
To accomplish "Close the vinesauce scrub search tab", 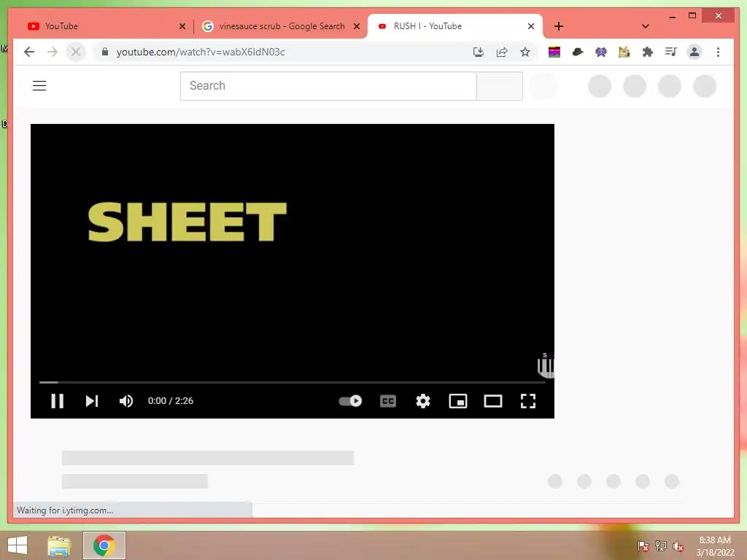I will pos(356,26).
